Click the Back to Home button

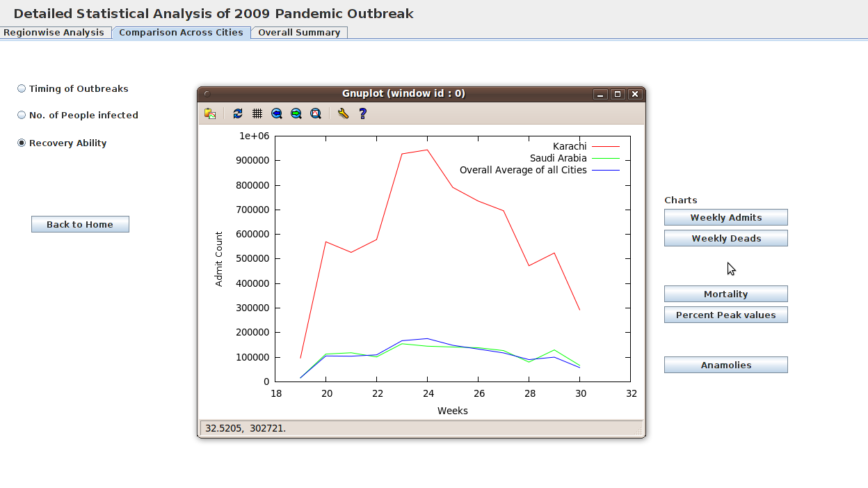tap(80, 224)
